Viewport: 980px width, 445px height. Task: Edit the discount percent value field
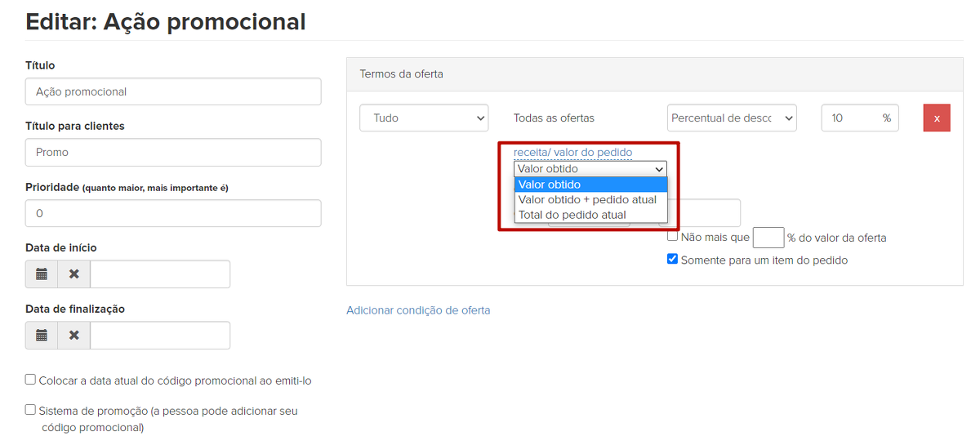click(x=852, y=118)
